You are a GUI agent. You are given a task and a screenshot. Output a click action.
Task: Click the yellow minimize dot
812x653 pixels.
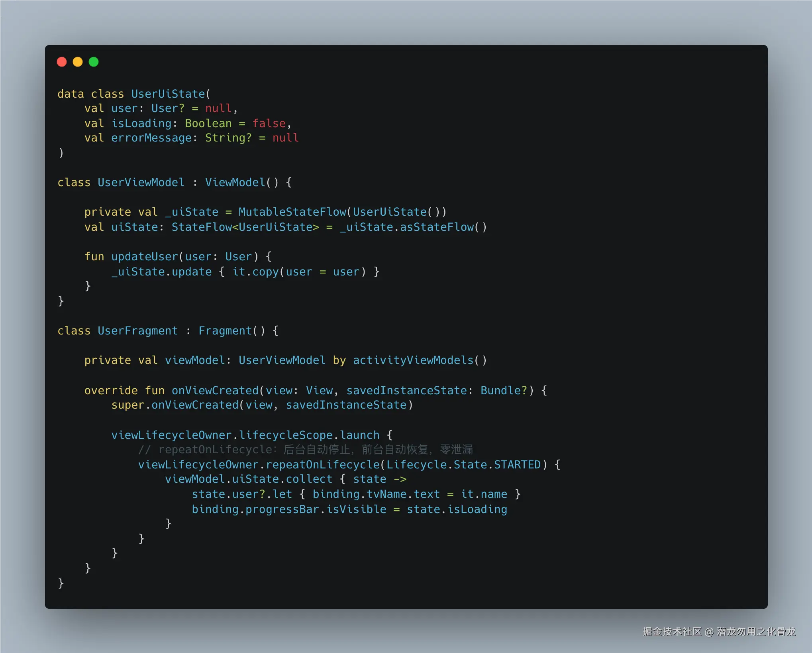tap(78, 62)
